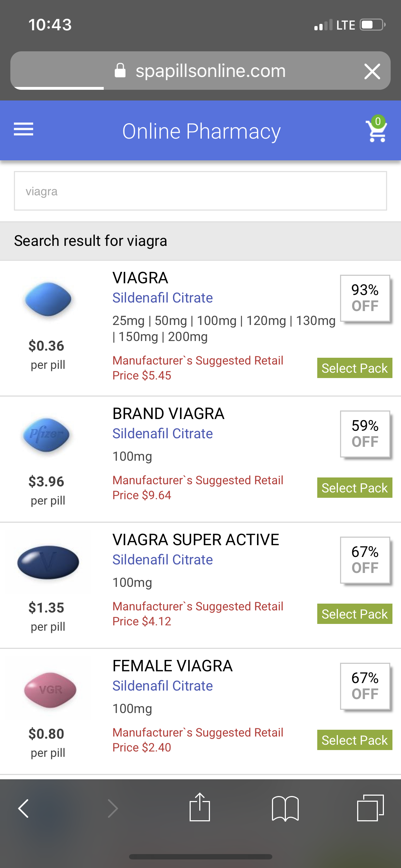Tap the Pfizer blue pill thumbnail

pos(47,435)
